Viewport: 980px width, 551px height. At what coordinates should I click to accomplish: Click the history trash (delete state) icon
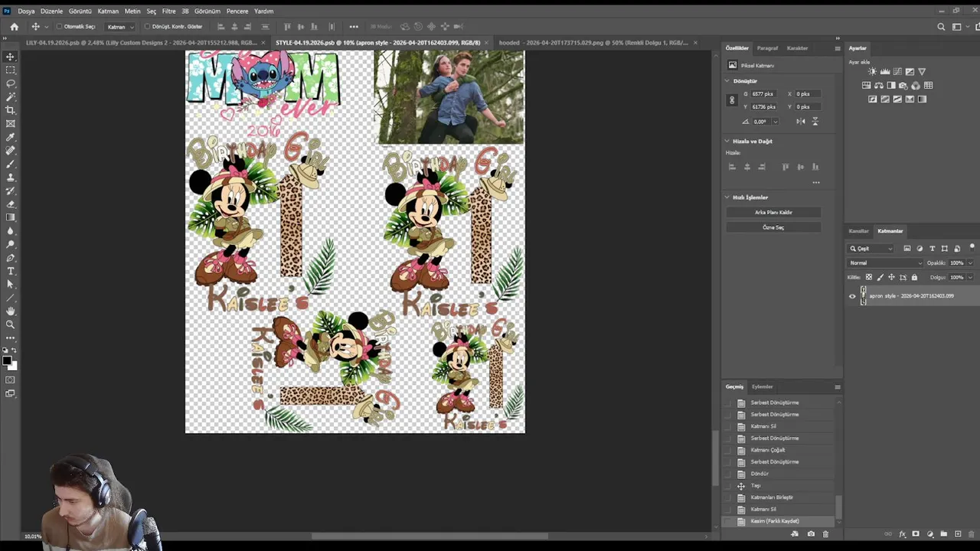tap(825, 533)
